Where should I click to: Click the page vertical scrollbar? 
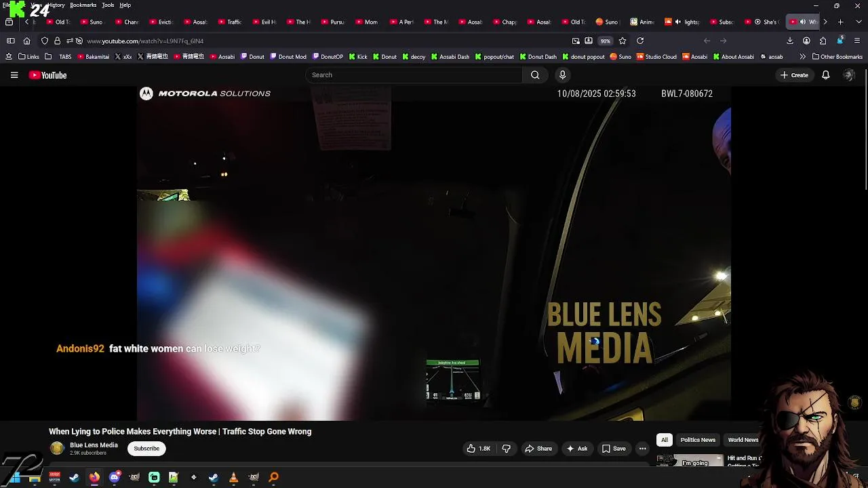(865, 129)
